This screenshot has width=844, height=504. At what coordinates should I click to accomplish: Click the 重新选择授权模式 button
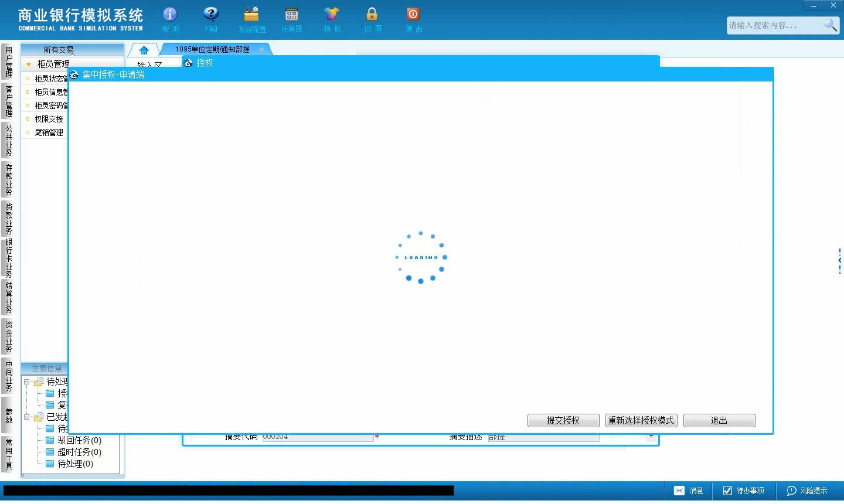[x=641, y=420]
